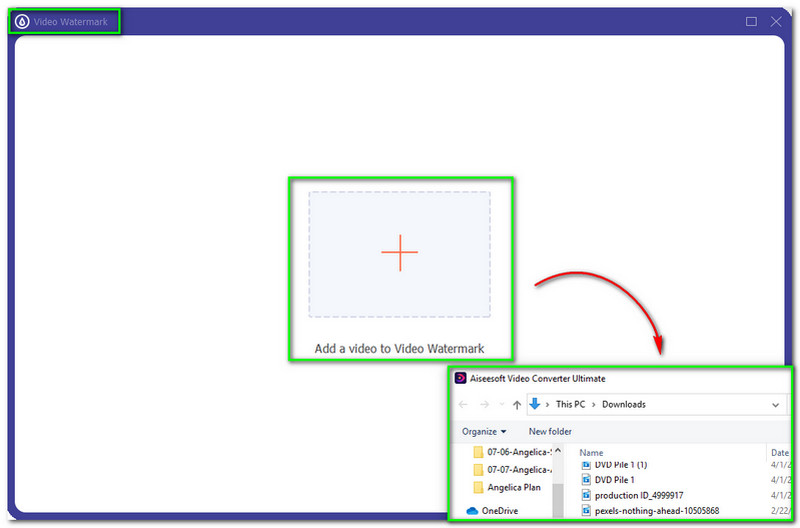Viewport: 800px width, 528px height.
Task: Select the 07-07-Angelica folder in sidebar
Action: click(512, 469)
